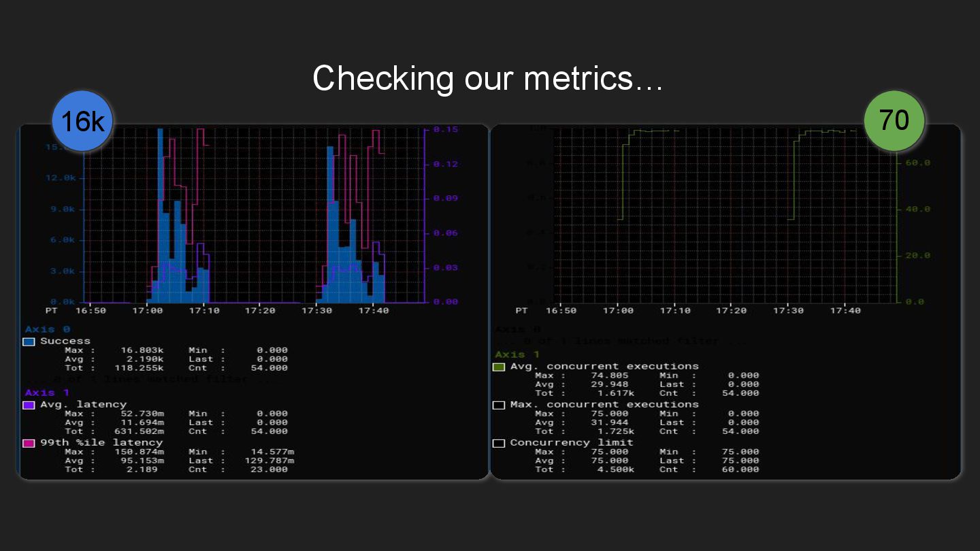This screenshot has width=980, height=551.
Task: Click the Success Max value 16.803k
Action: (142, 350)
